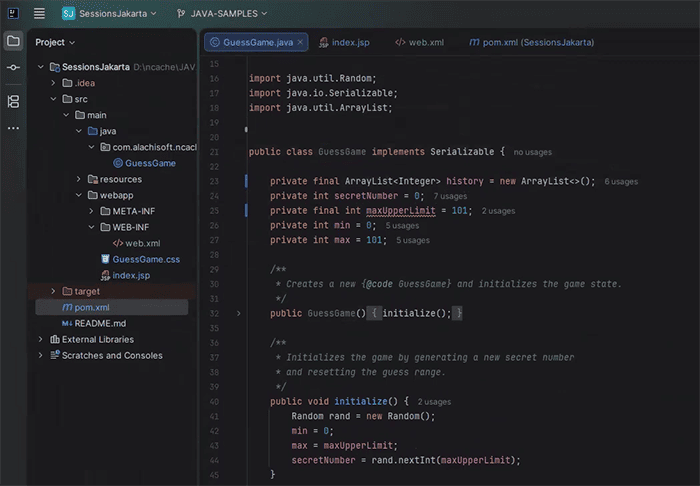This screenshot has height=486, width=700.
Task: Switch to the index.jsp tab
Action: point(350,43)
